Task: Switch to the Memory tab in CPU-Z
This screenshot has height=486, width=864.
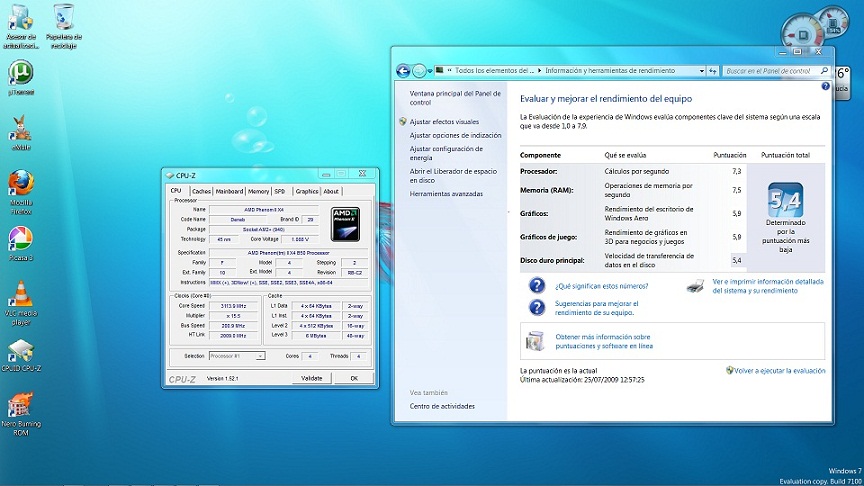Action: (258, 191)
